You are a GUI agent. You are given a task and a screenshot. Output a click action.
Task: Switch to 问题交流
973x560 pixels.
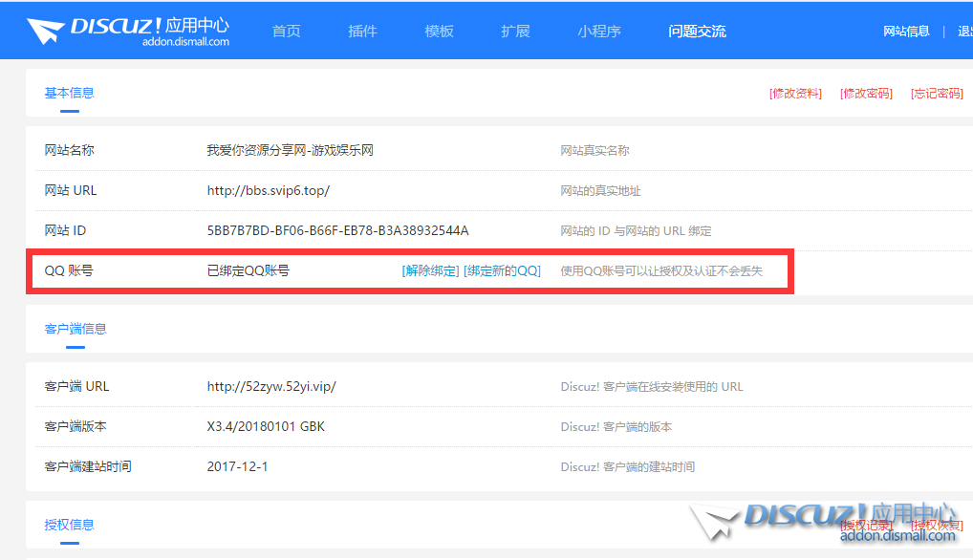click(697, 31)
